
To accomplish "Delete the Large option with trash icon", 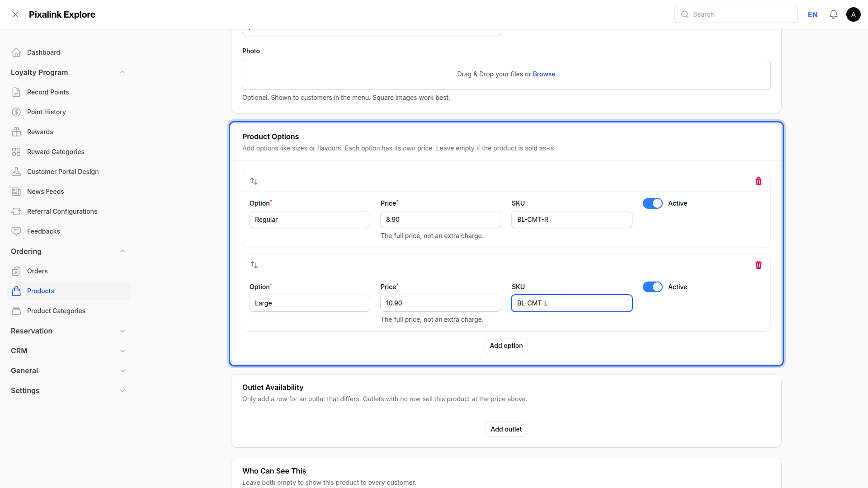I will point(759,265).
